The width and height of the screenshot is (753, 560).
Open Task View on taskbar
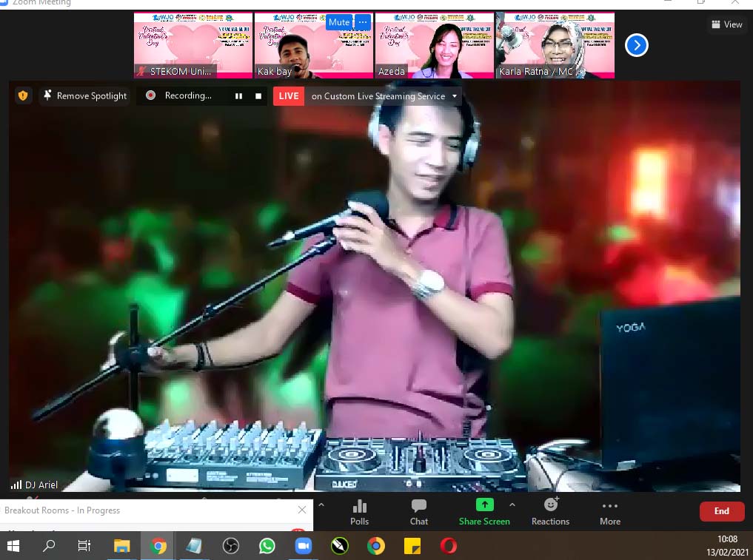(84, 546)
